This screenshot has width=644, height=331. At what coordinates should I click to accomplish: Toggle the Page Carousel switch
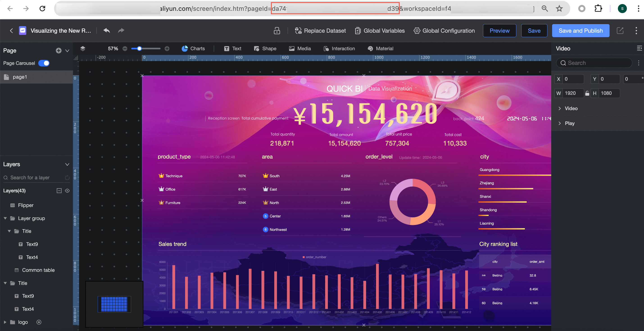(44, 63)
